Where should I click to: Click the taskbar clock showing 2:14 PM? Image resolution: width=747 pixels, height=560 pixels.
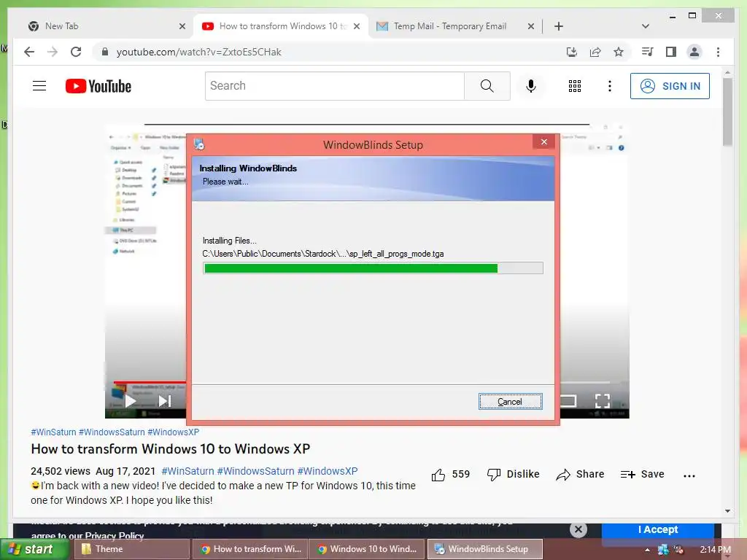[x=715, y=550]
